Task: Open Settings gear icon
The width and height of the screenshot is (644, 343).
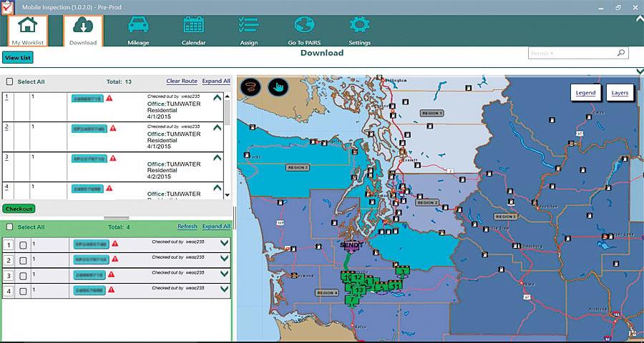Action: [x=359, y=26]
